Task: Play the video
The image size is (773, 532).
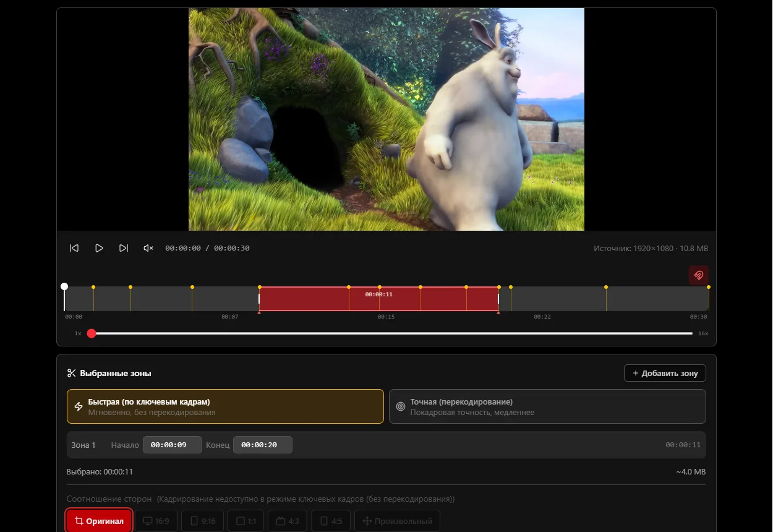Action: pos(99,248)
